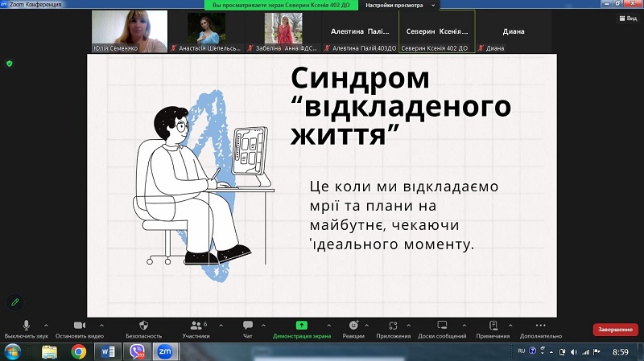Open the Реакции reactions icon
The image size is (644, 361).
tap(353, 325)
